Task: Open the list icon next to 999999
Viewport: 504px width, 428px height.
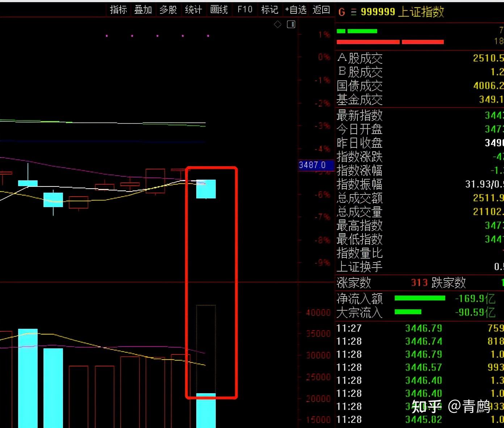Action: 353,12
